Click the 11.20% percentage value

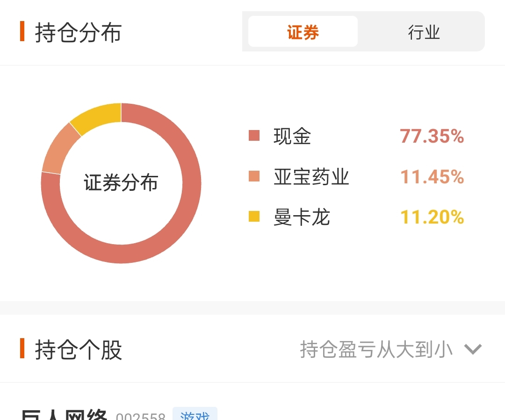(432, 217)
